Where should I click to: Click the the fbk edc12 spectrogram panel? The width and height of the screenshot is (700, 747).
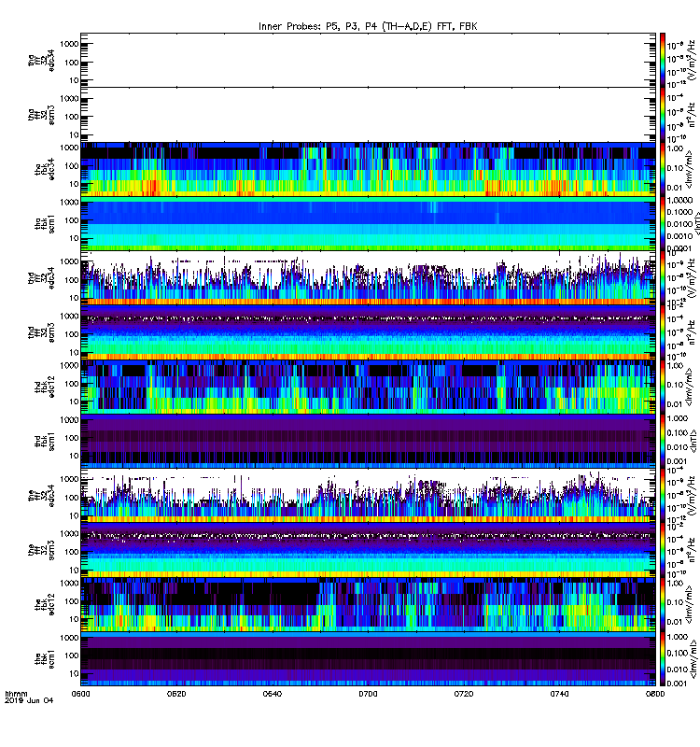[368, 604]
